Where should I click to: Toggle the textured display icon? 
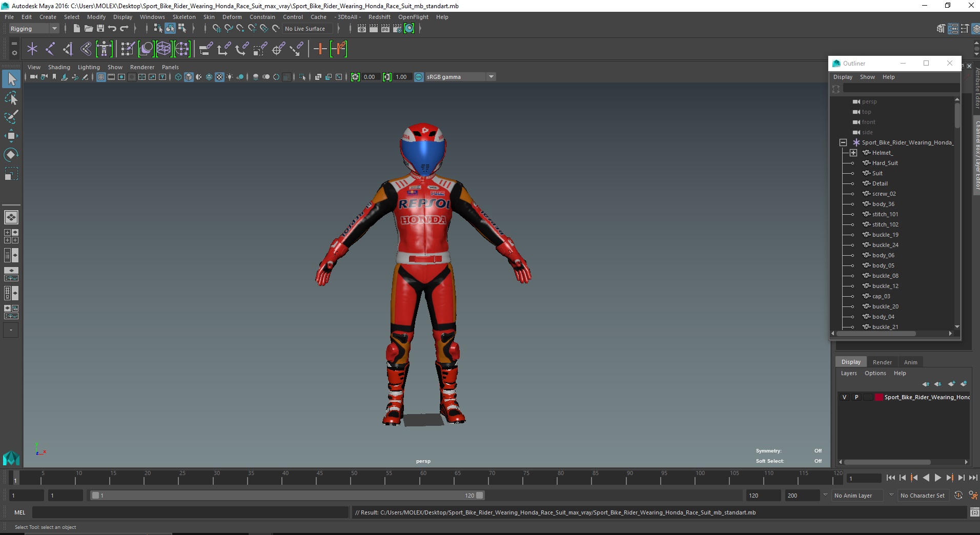click(x=219, y=77)
